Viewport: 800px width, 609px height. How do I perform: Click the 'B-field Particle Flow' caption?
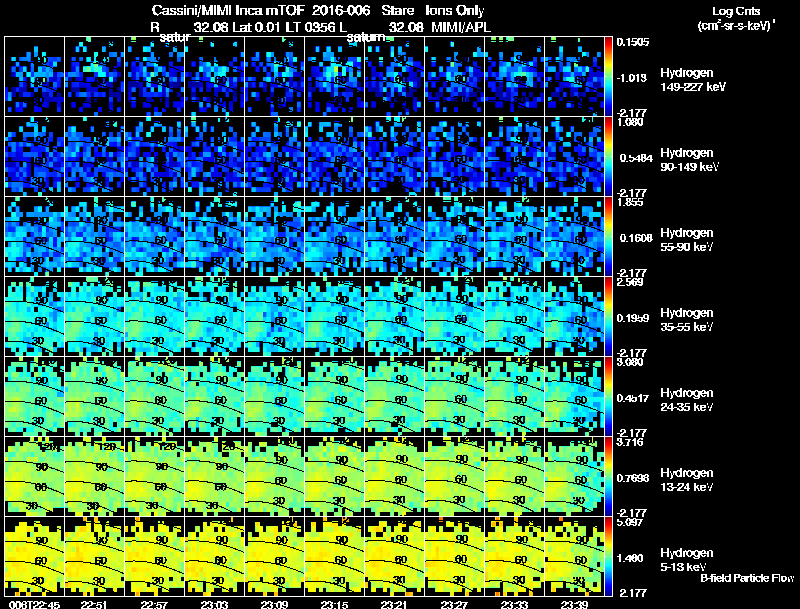(x=747, y=578)
